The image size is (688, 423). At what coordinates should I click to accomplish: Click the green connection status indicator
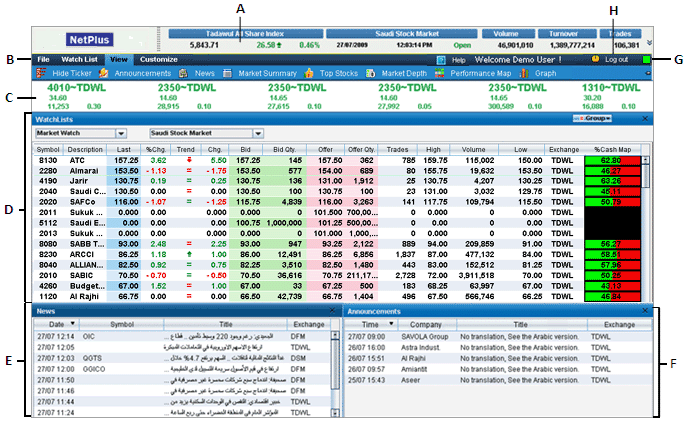tap(647, 61)
